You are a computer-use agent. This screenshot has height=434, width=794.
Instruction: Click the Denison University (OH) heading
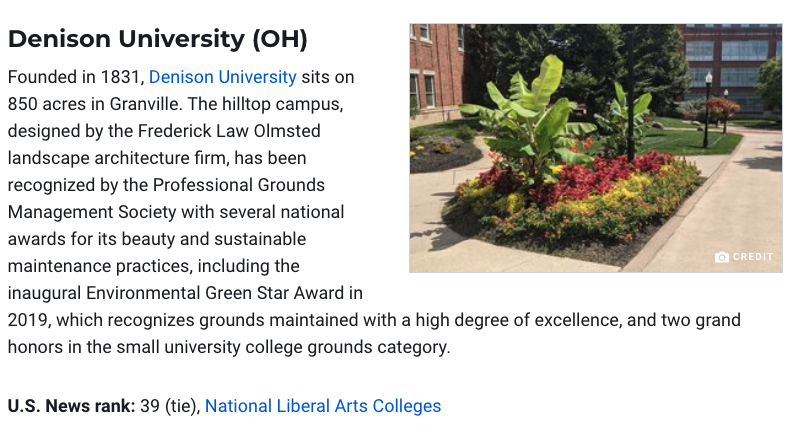coord(157,39)
